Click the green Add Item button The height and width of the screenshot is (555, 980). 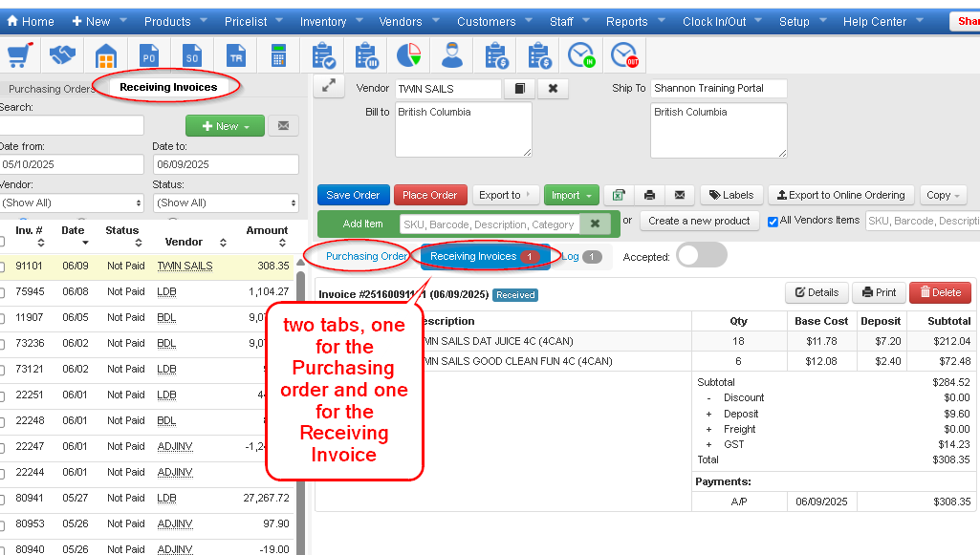pyautogui.click(x=362, y=224)
